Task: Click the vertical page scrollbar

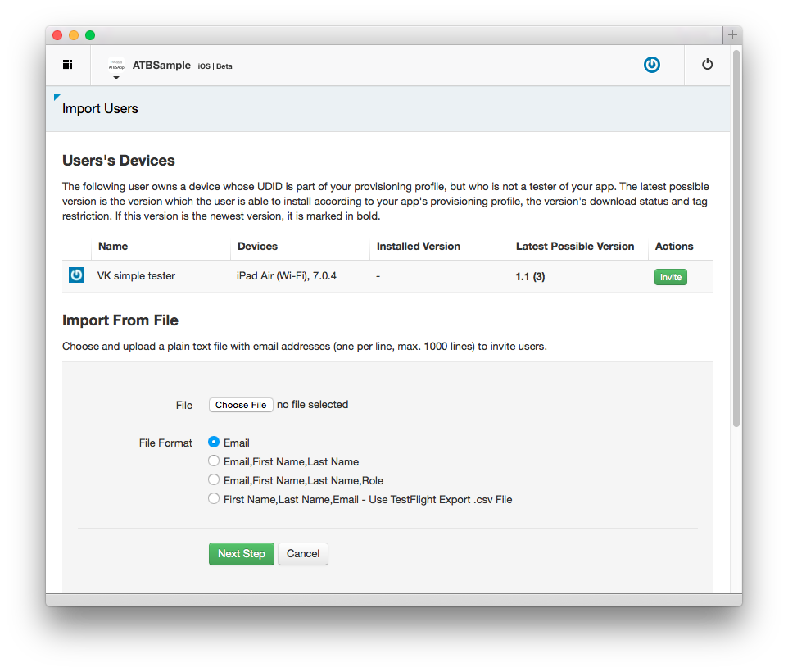Action: pyautogui.click(x=736, y=238)
